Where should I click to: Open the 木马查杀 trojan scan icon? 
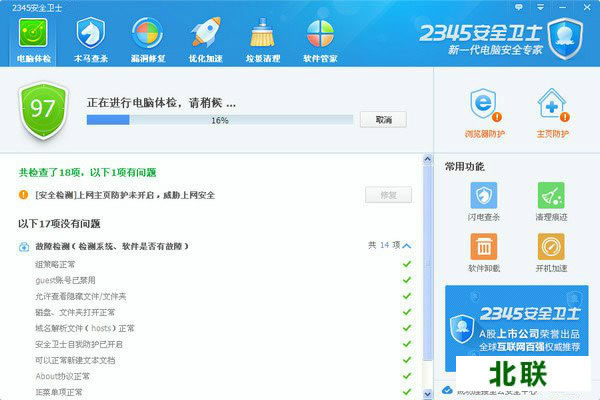(92, 31)
